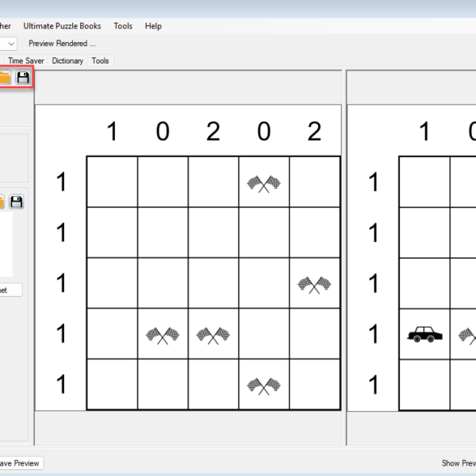The height and width of the screenshot is (476, 476).
Task: Click the lower floppy disk icon above list box
Action: (x=17, y=202)
